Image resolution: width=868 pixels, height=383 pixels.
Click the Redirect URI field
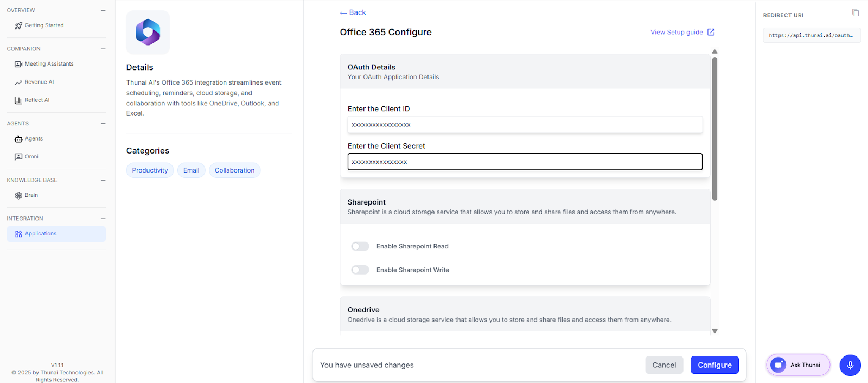812,35
